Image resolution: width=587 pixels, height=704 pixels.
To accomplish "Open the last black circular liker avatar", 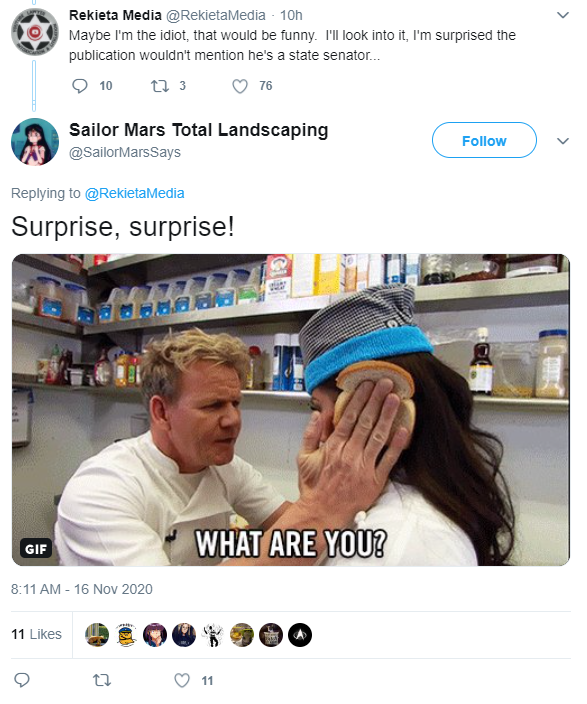I will coord(300,635).
